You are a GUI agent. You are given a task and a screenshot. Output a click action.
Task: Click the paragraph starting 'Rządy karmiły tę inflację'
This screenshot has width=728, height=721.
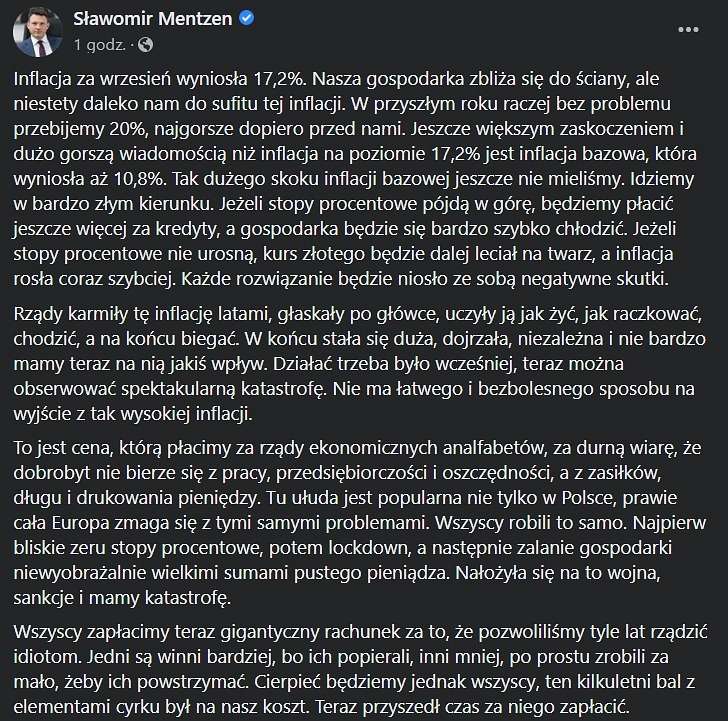360,364
